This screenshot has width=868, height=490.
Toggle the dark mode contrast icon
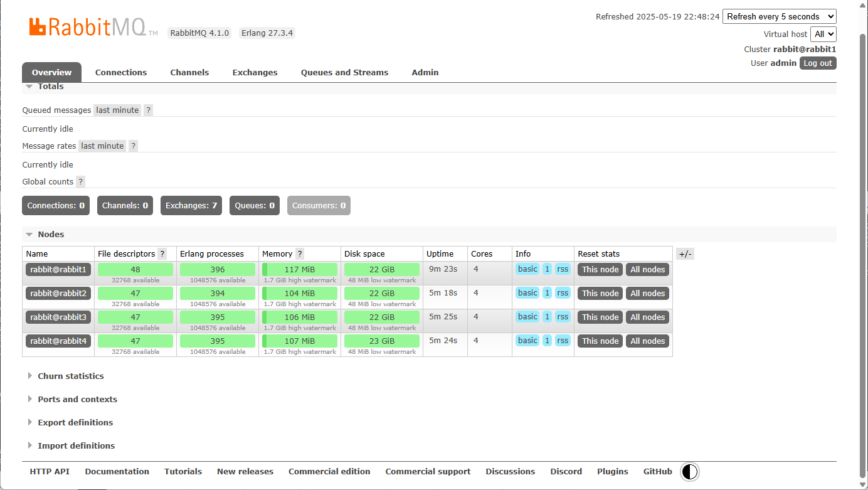point(689,472)
